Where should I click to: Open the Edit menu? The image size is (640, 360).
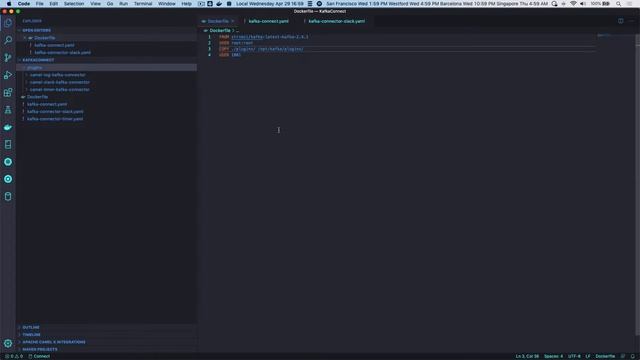pyautogui.click(x=53, y=4)
